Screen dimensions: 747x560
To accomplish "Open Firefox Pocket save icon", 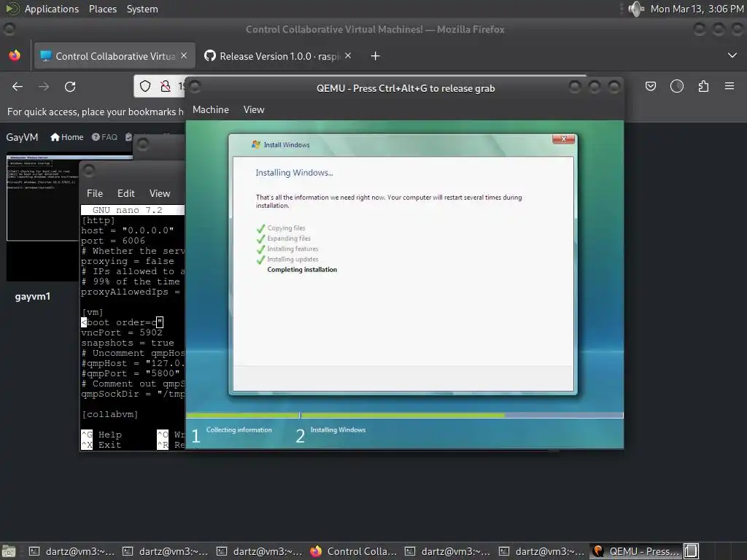I will click(x=650, y=86).
